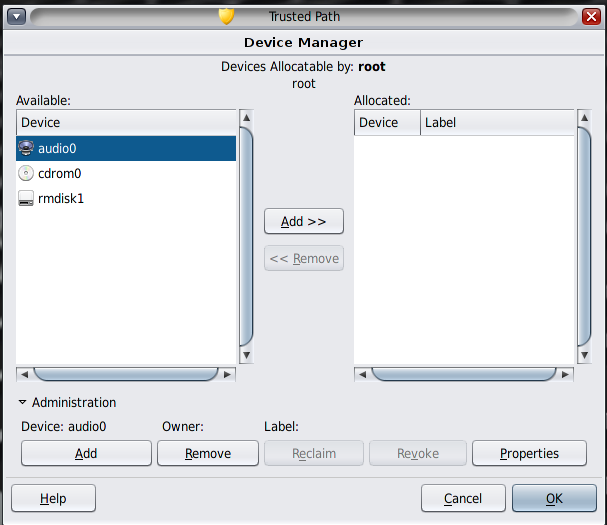Click the Administration Add button

coord(86,453)
